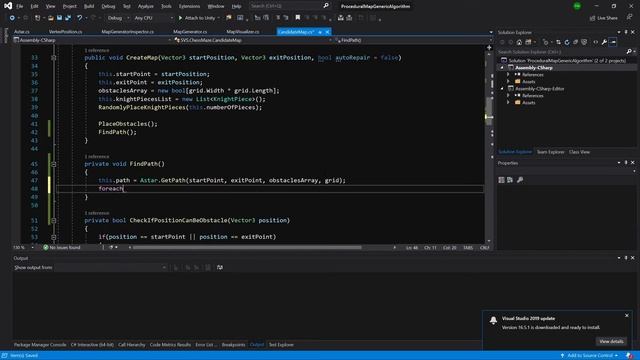The image size is (640, 360).
Task: Click the Save All toolbar icon
Action: pyautogui.click(x=68, y=18)
